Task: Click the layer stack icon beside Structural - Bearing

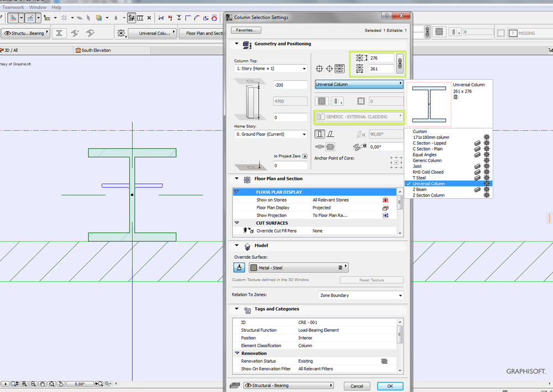Action: click(235, 385)
